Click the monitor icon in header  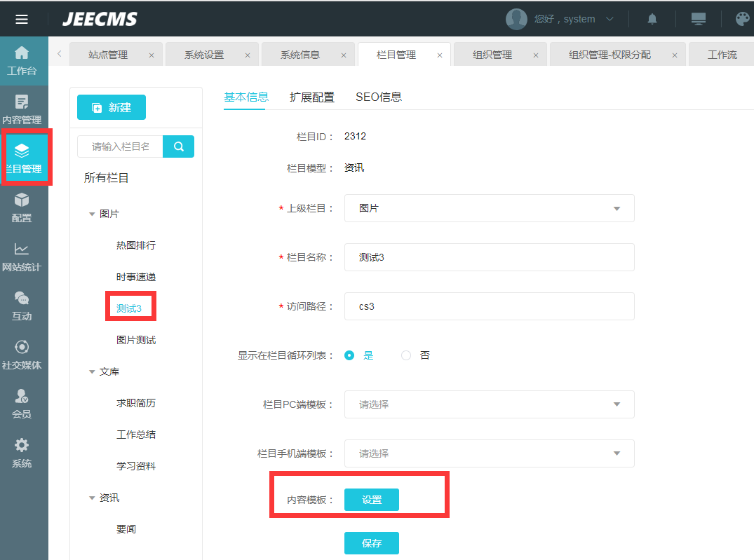coord(698,19)
